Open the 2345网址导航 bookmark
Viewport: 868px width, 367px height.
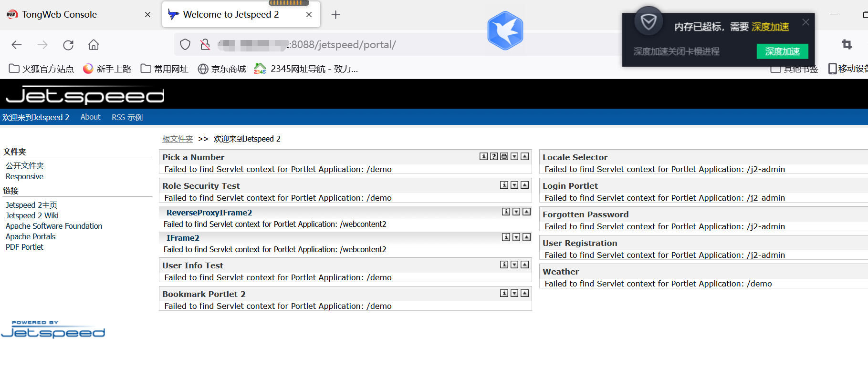(306, 69)
